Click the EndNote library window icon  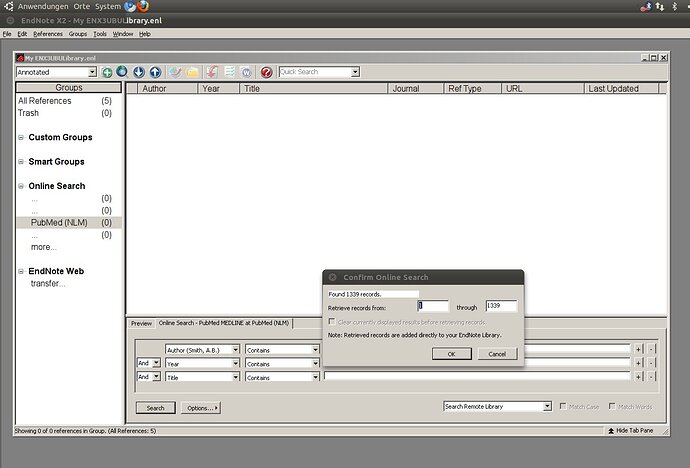point(19,58)
